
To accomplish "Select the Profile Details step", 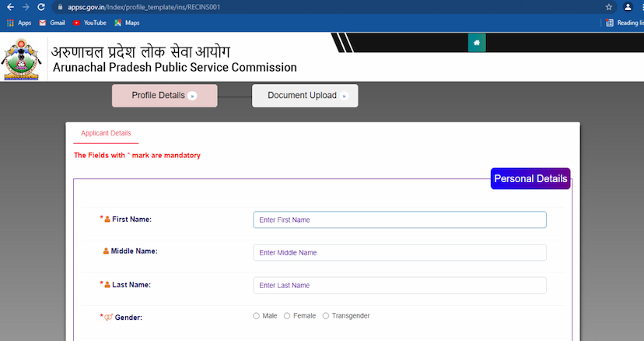I will (x=165, y=96).
